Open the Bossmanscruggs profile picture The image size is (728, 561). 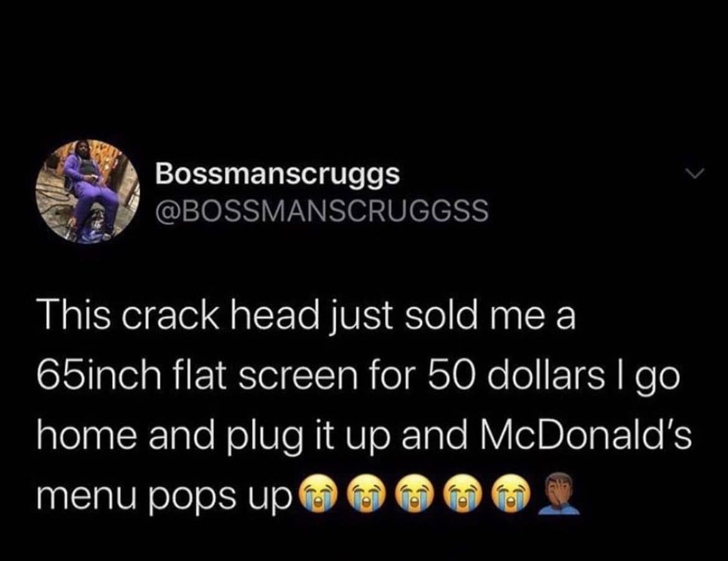[x=88, y=192]
